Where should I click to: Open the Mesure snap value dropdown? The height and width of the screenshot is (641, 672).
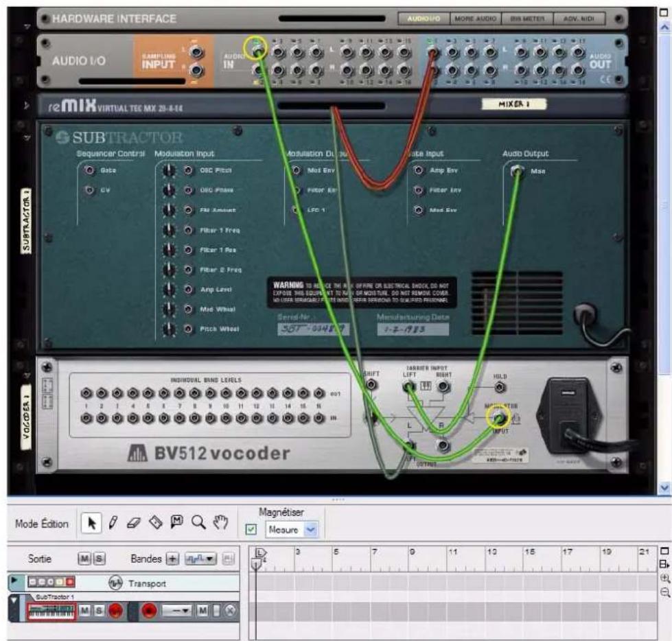point(310,530)
